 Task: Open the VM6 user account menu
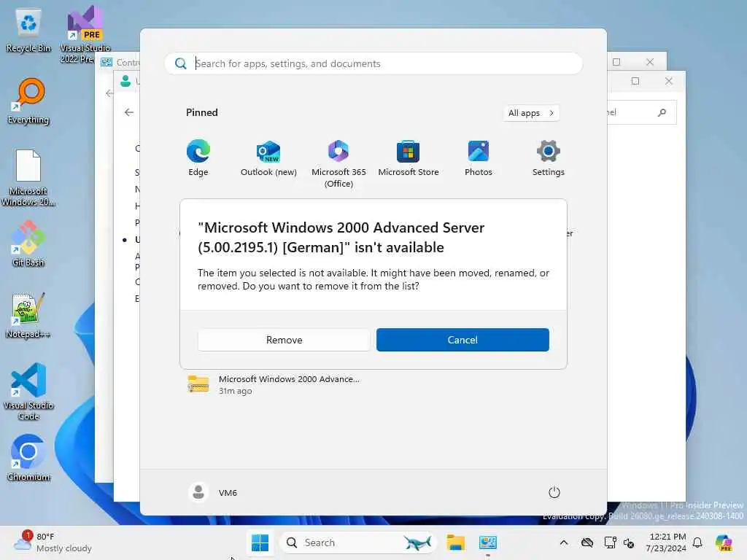point(213,492)
